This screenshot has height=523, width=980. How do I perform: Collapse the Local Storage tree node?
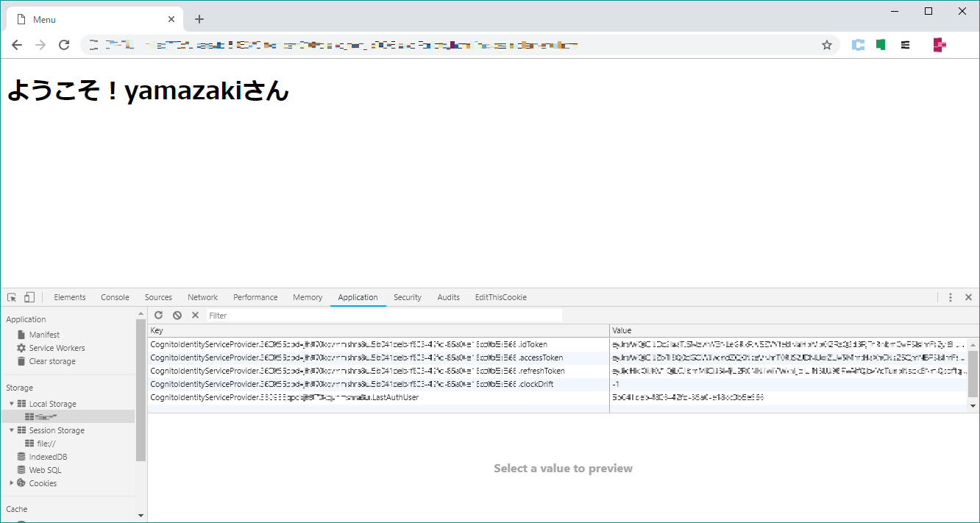(x=12, y=404)
